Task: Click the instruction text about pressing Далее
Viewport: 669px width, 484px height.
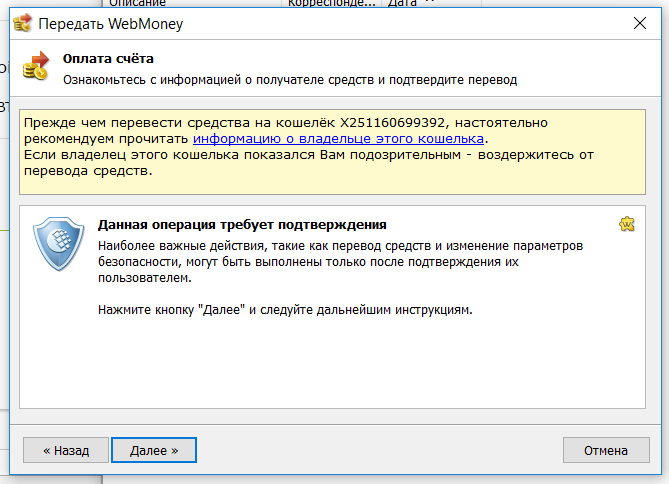Action: 284,310
